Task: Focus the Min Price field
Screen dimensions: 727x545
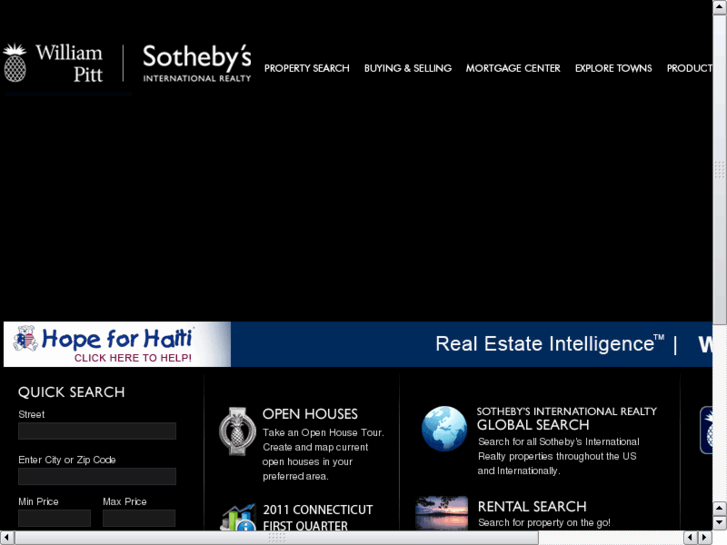Action: pos(54,518)
